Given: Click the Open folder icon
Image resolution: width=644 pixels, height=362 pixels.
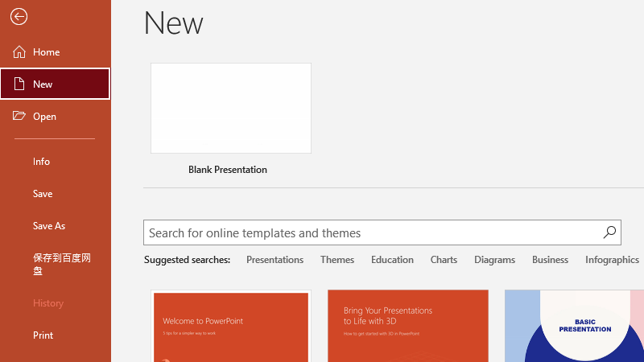Looking at the screenshot, I should (19, 116).
